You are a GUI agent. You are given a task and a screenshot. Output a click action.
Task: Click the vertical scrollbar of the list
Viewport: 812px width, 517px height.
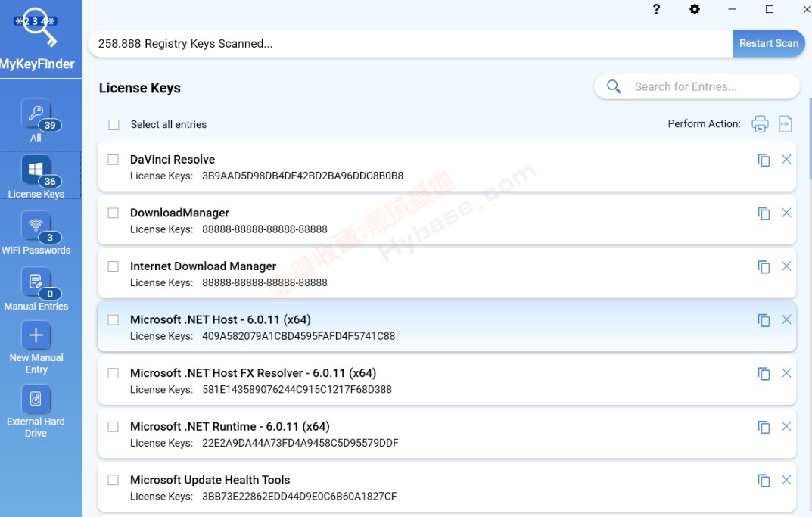click(x=810, y=139)
